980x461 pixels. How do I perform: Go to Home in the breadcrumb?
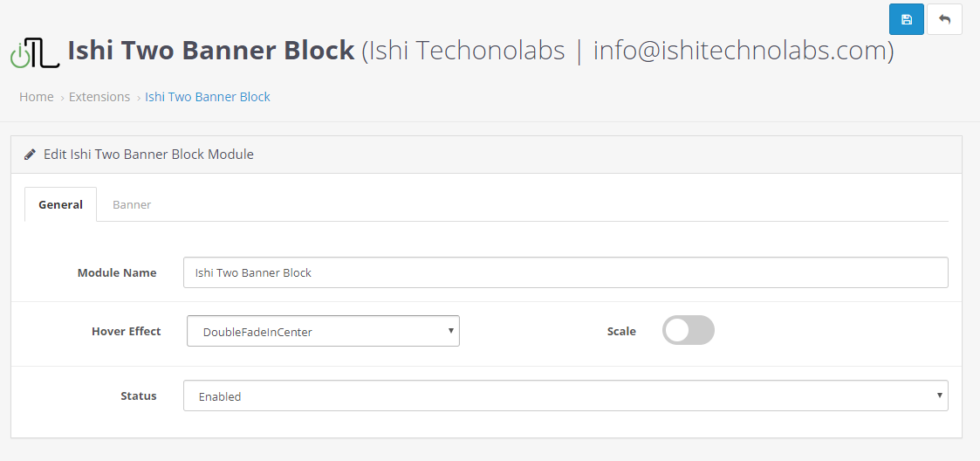pos(37,97)
